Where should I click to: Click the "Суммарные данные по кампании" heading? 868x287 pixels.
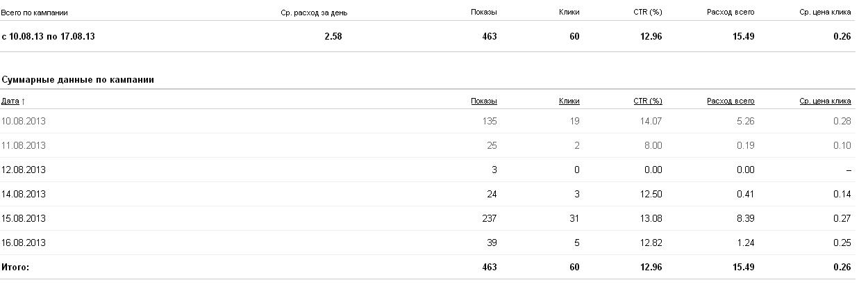(x=77, y=80)
